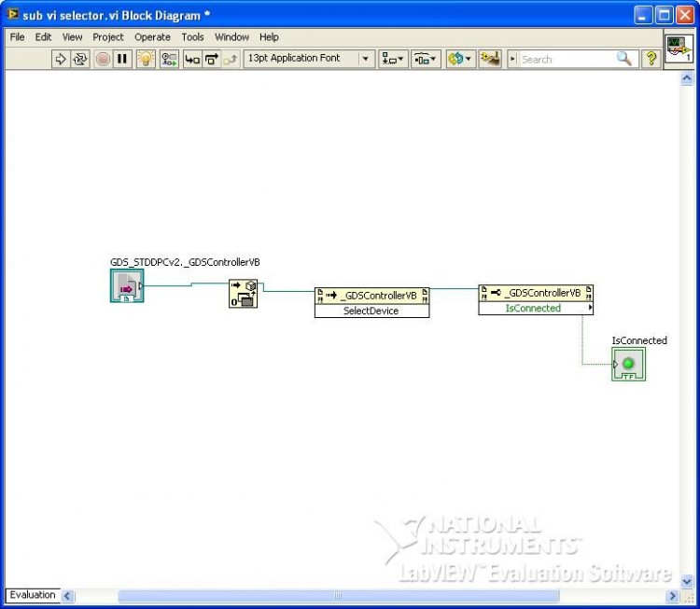This screenshot has height=609, width=700.
Task: Click the Search magnifier icon
Action: (x=624, y=59)
